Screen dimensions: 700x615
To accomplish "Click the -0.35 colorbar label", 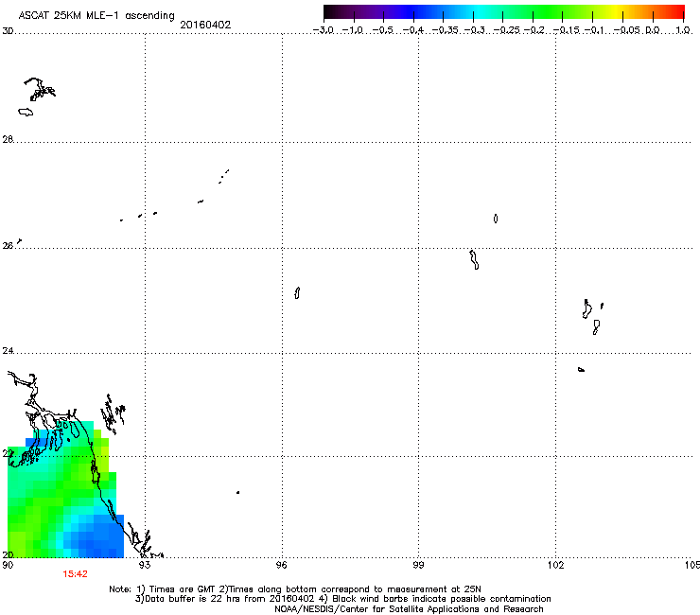I will click(446, 30).
